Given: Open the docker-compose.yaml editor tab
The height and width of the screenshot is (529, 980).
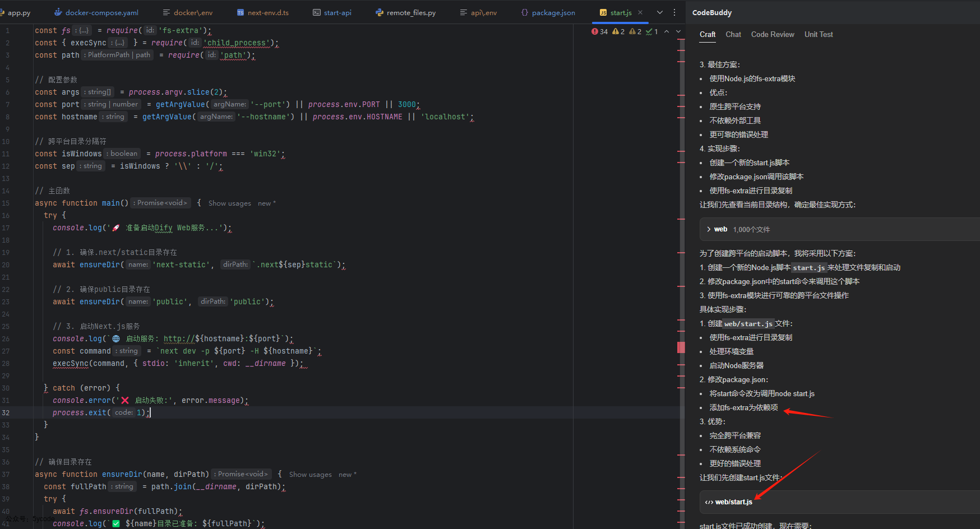Looking at the screenshot, I should pos(96,12).
